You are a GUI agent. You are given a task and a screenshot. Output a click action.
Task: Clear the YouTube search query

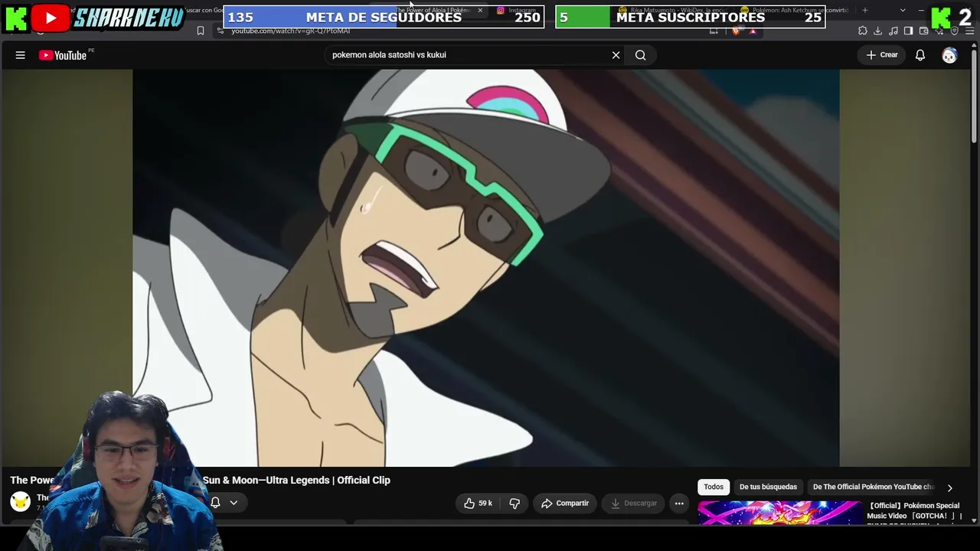click(x=616, y=55)
